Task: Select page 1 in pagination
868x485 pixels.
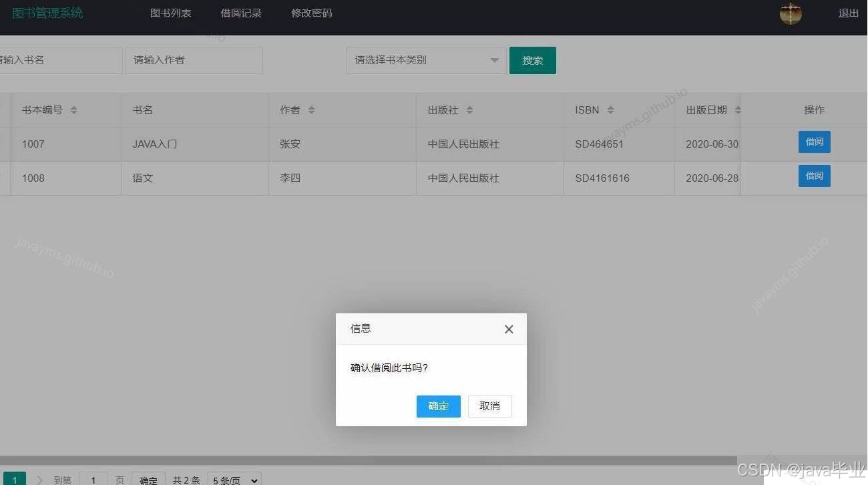Action: point(13,478)
